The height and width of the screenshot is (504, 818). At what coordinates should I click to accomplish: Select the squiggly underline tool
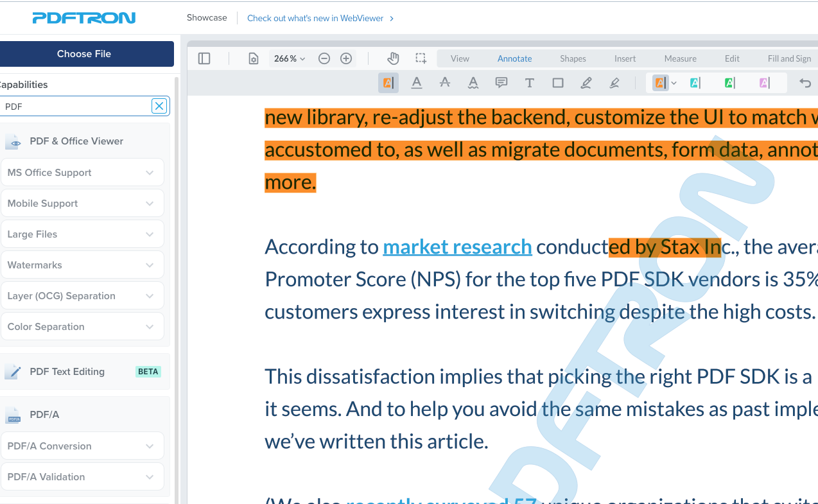click(x=473, y=83)
